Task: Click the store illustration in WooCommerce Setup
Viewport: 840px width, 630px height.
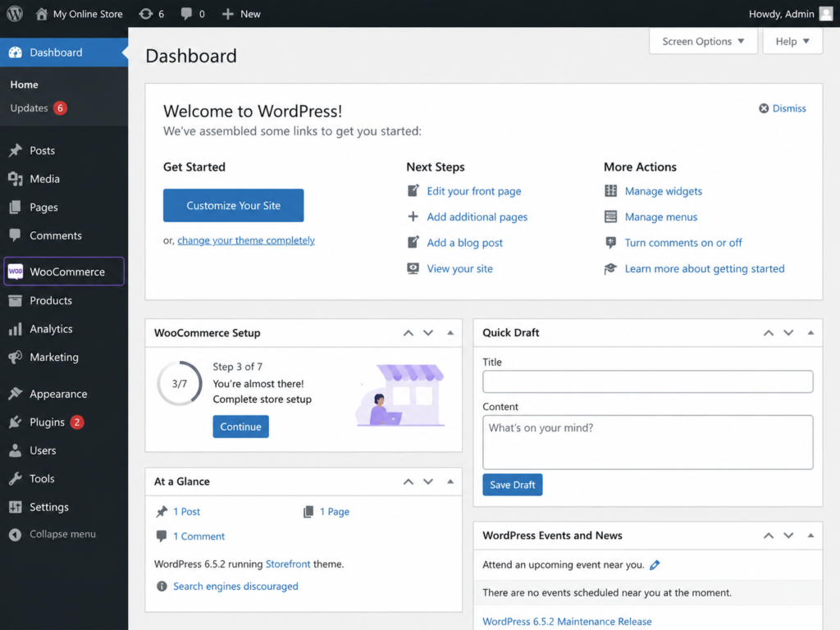Action: pos(400,395)
